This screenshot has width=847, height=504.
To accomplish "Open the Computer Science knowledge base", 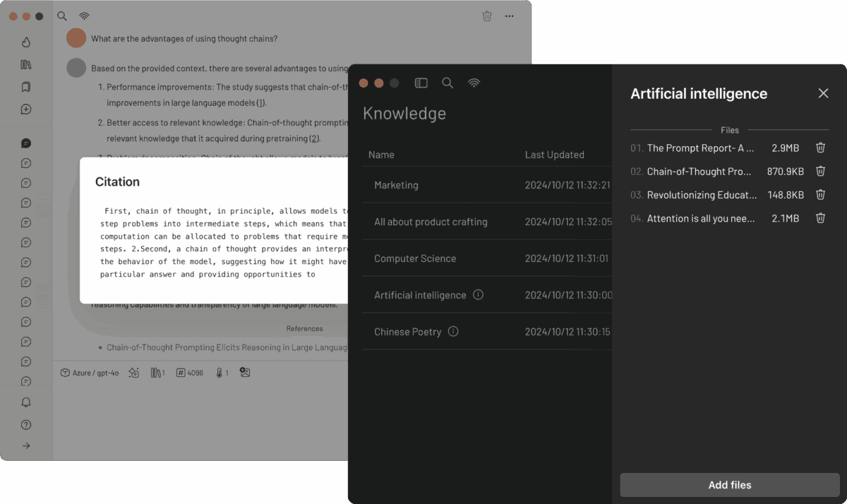I will click(x=487, y=258).
